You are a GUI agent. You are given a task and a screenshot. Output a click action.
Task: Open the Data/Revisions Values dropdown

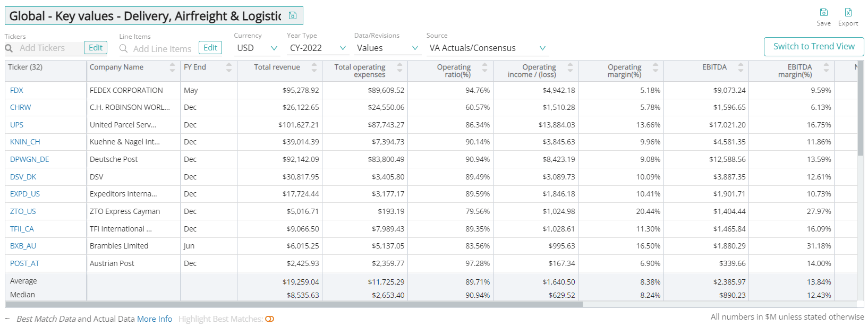click(388, 48)
